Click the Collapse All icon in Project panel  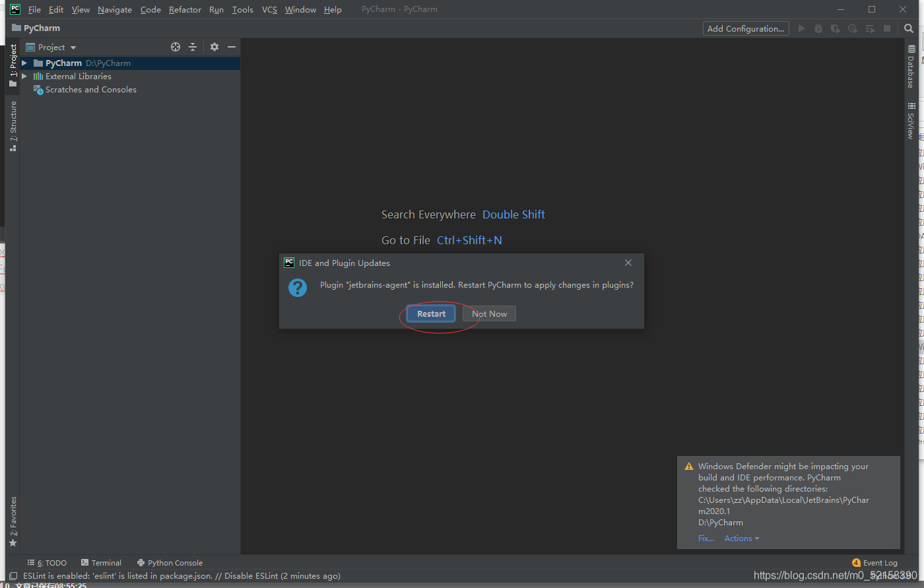point(193,47)
